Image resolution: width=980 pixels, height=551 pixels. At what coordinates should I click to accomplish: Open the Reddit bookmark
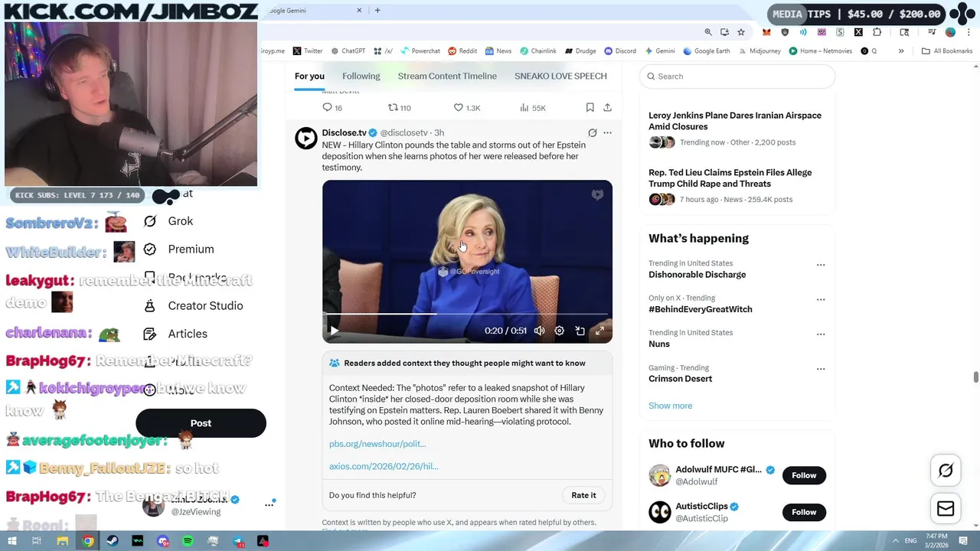point(462,51)
